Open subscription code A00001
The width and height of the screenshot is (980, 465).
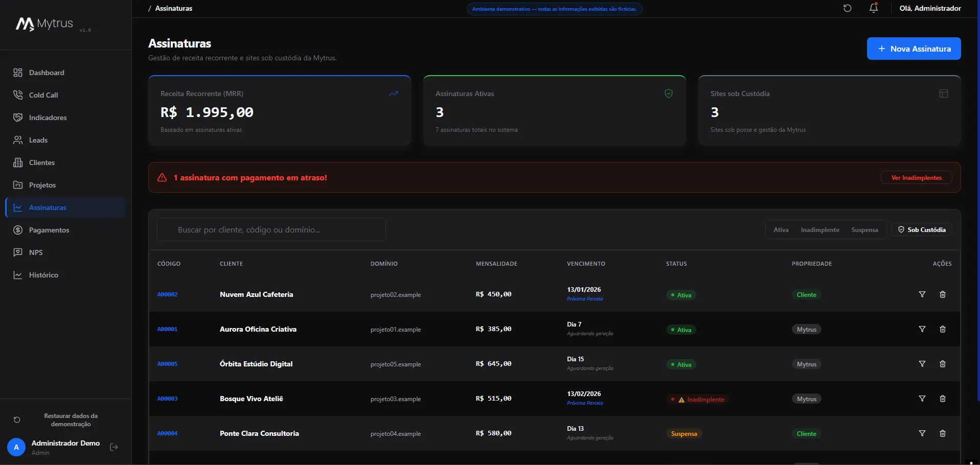click(167, 329)
